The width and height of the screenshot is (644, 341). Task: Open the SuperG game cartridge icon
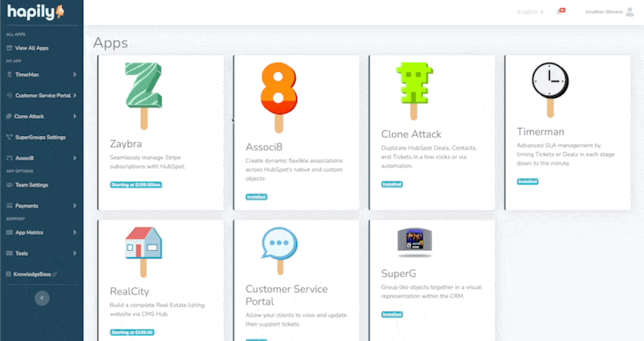pos(415,243)
